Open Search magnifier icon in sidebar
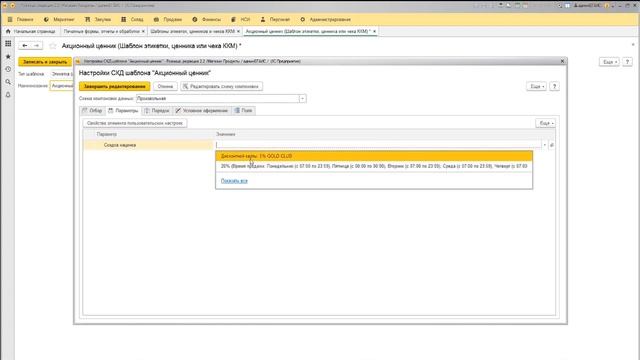The width and height of the screenshot is (640, 360). tap(8, 82)
